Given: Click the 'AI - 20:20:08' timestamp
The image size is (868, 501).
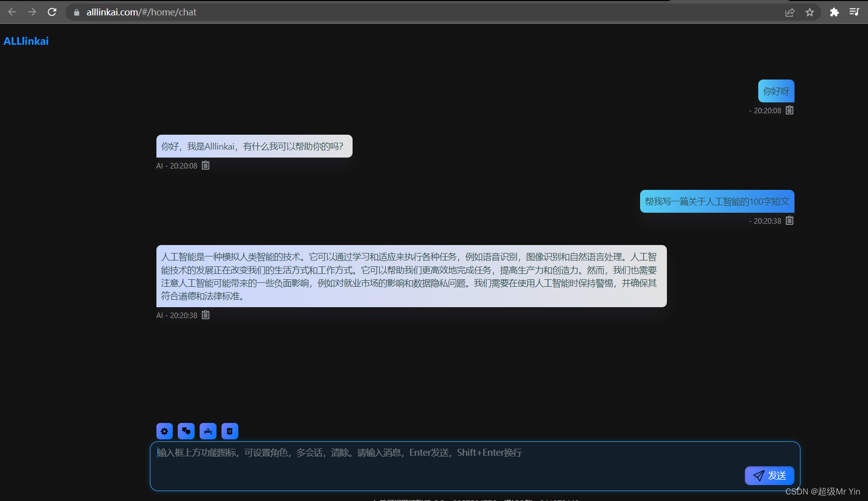Looking at the screenshot, I should (177, 166).
